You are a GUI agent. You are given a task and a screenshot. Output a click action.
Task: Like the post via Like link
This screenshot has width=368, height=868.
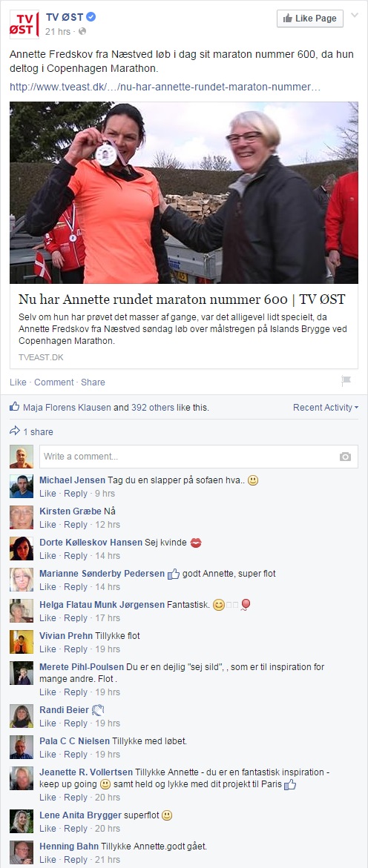[18, 382]
